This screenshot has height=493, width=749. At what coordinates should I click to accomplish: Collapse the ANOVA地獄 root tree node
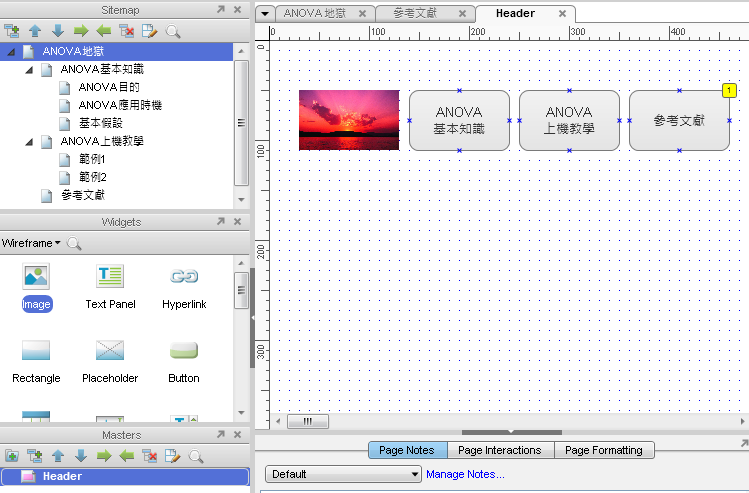click(x=11, y=51)
